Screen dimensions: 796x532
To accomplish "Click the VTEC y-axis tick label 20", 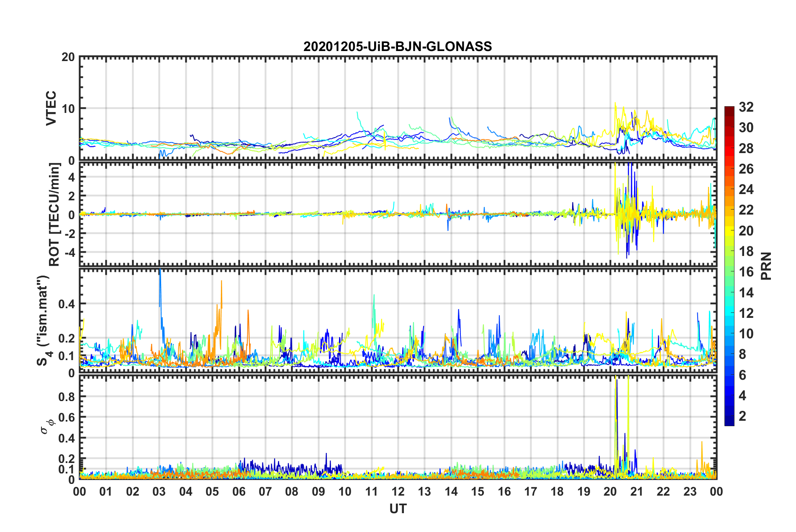I will [x=68, y=57].
